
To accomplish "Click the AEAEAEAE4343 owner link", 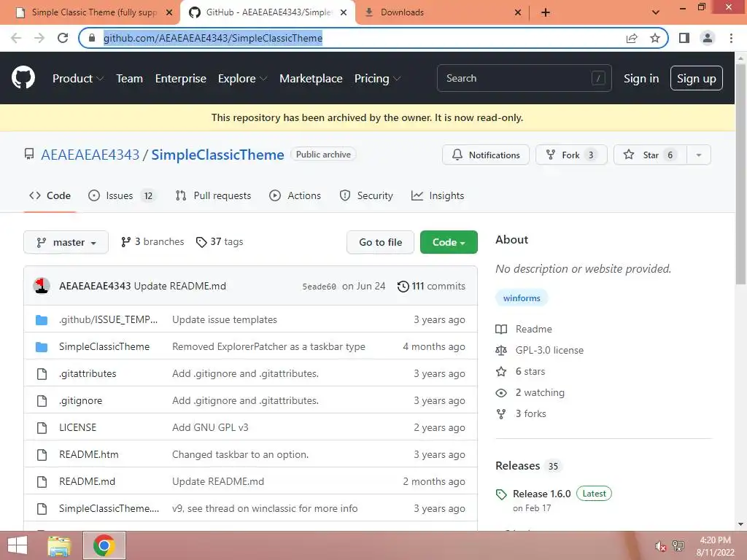I will (90, 155).
